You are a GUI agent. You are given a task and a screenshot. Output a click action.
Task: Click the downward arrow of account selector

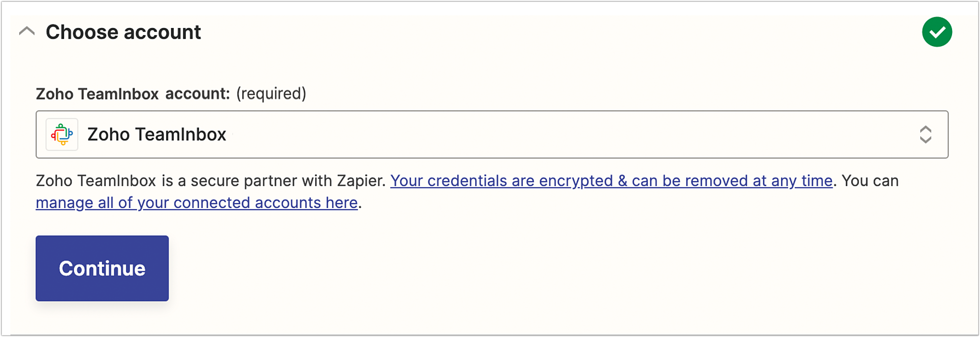(x=925, y=140)
